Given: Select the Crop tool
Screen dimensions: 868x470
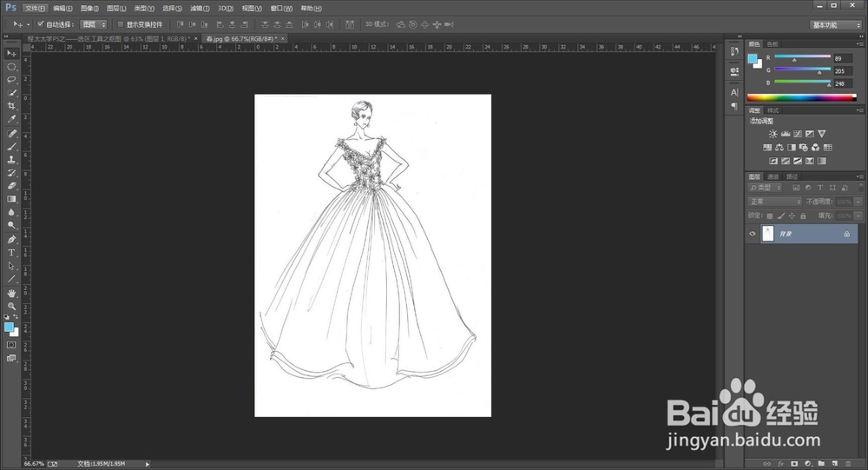Looking at the screenshot, I should [x=12, y=105].
